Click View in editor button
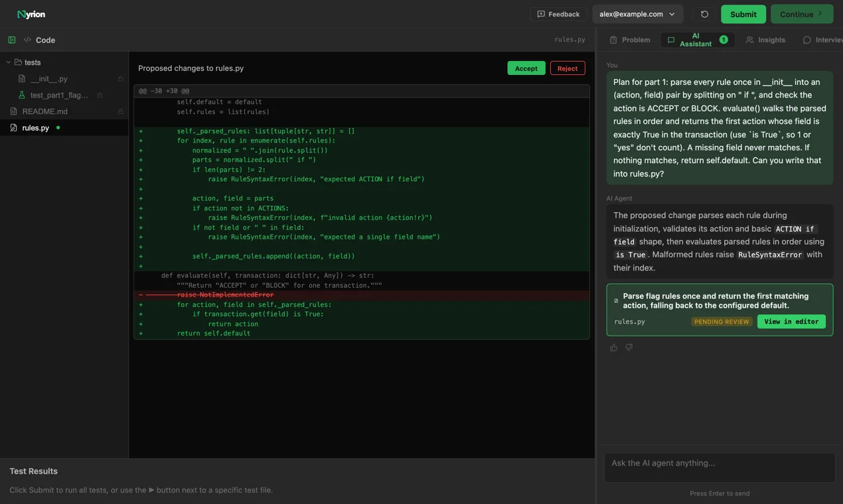 pos(791,322)
